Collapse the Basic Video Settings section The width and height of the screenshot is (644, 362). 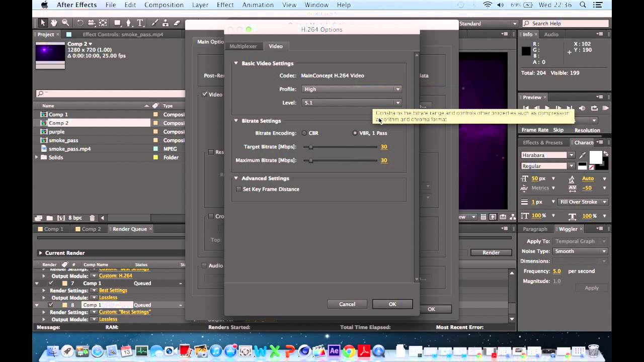235,63
